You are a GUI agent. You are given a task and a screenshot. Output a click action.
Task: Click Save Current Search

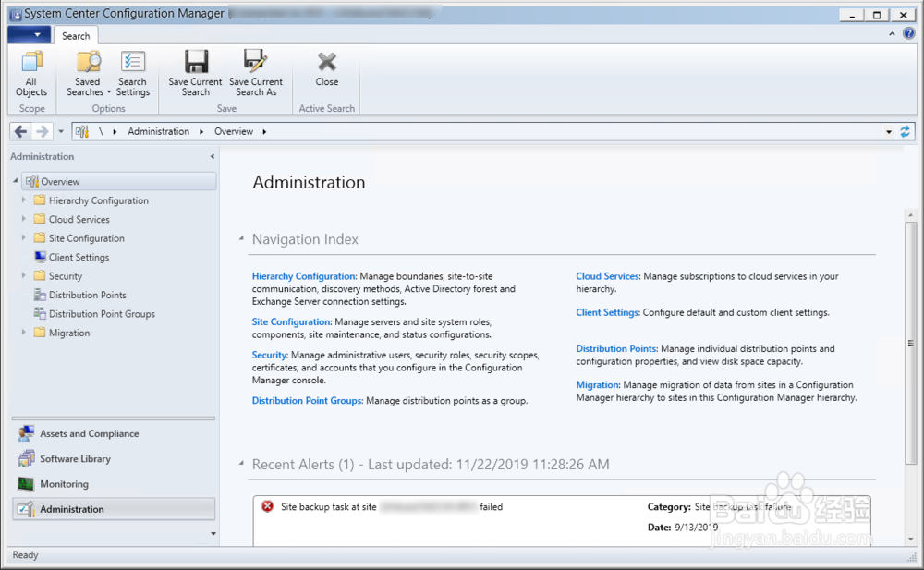(195, 74)
